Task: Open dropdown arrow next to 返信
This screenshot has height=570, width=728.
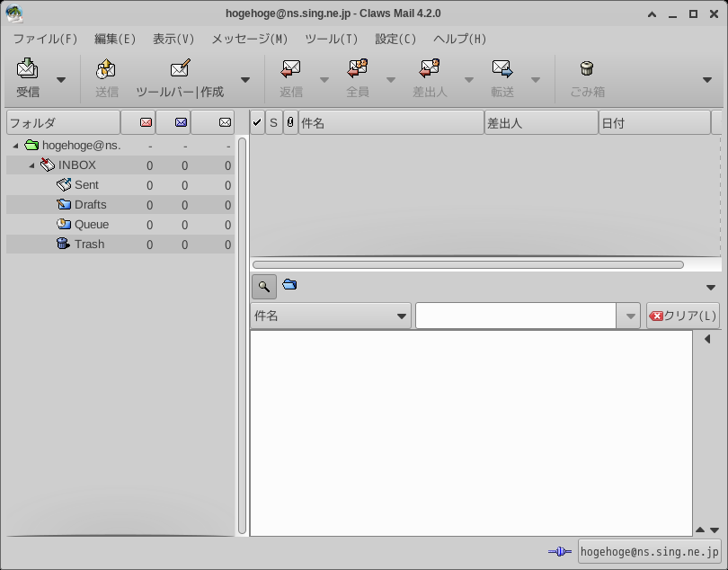Action: [x=324, y=80]
